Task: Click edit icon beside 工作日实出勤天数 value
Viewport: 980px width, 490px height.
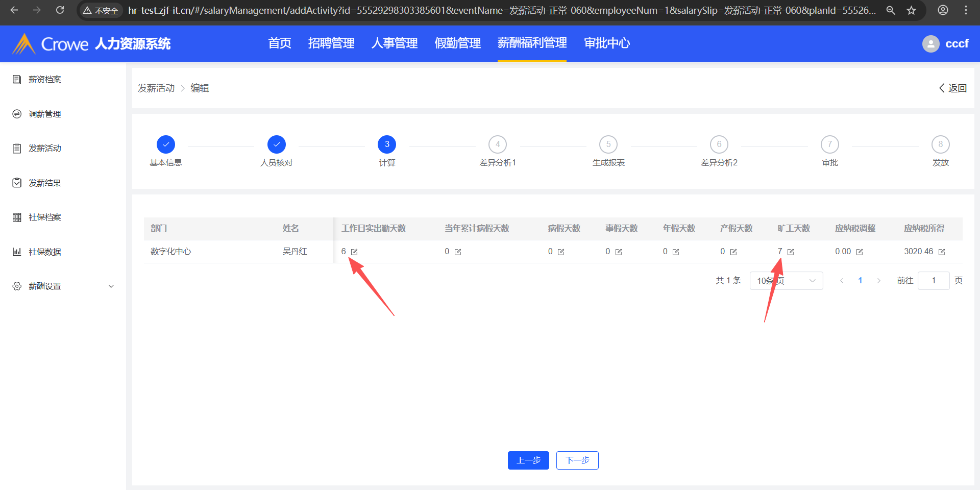Action: click(x=354, y=252)
